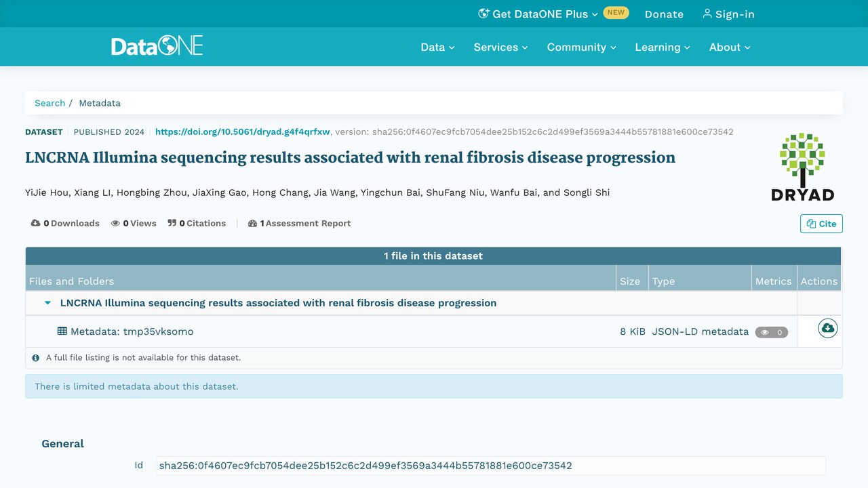Click the table icon beside Metadata: tmp35vksomo
The width and height of the screenshot is (868, 488).
point(62,331)
